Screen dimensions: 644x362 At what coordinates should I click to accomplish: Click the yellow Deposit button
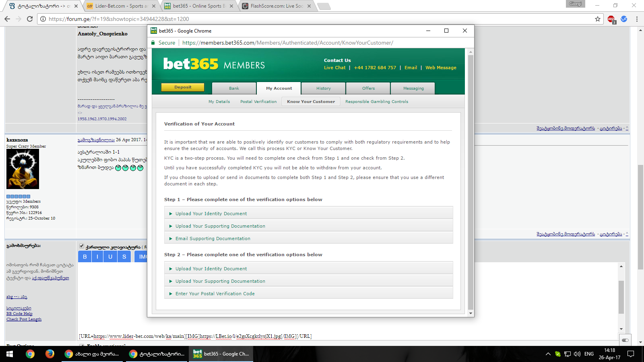click(183, 87)
